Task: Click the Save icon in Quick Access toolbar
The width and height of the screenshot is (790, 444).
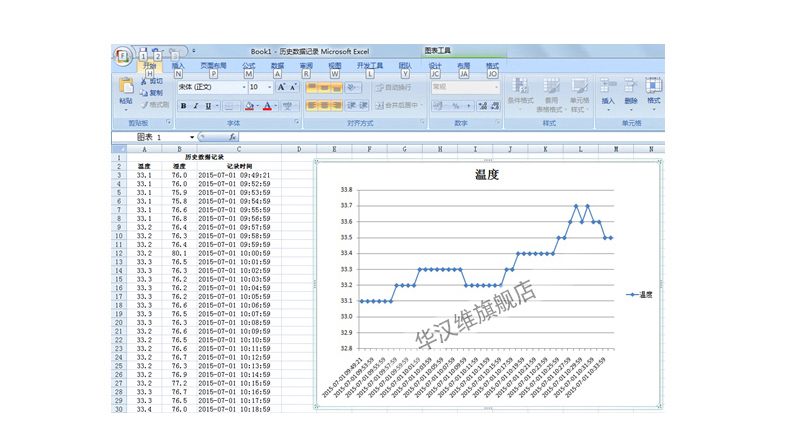Action: click(144, 51)
